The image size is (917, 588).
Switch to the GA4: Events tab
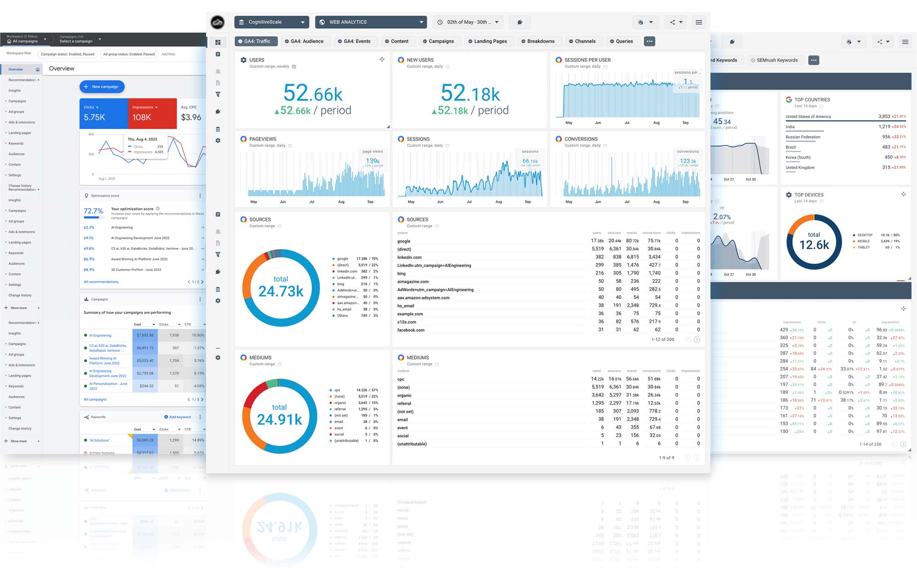point(354,41)
